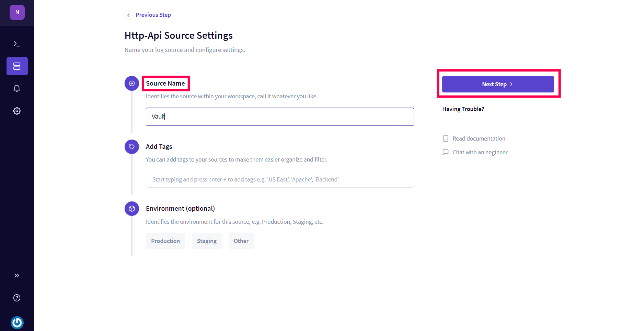
Task: Click the Environment cube icon
Action: point(132,209)
